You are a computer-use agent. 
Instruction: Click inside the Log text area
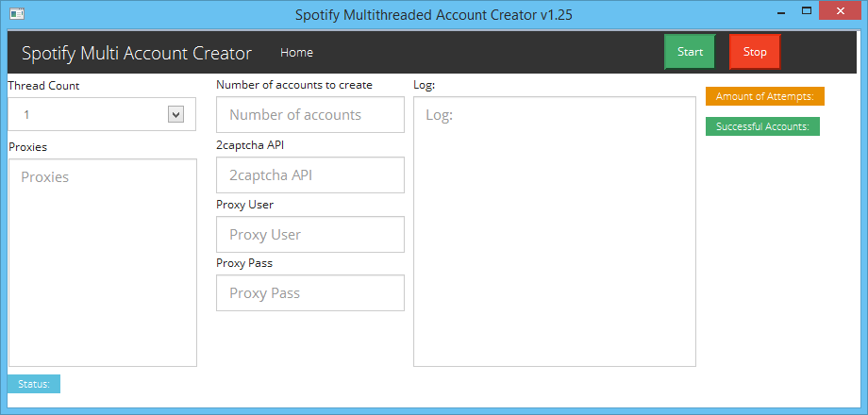click(x=554, y=231)
